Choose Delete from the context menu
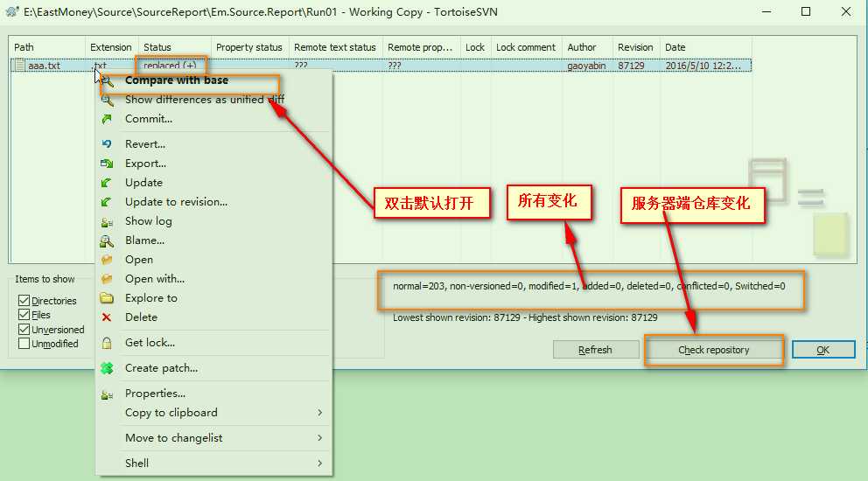Screen dimensions: 868x481 click(214, 317)
